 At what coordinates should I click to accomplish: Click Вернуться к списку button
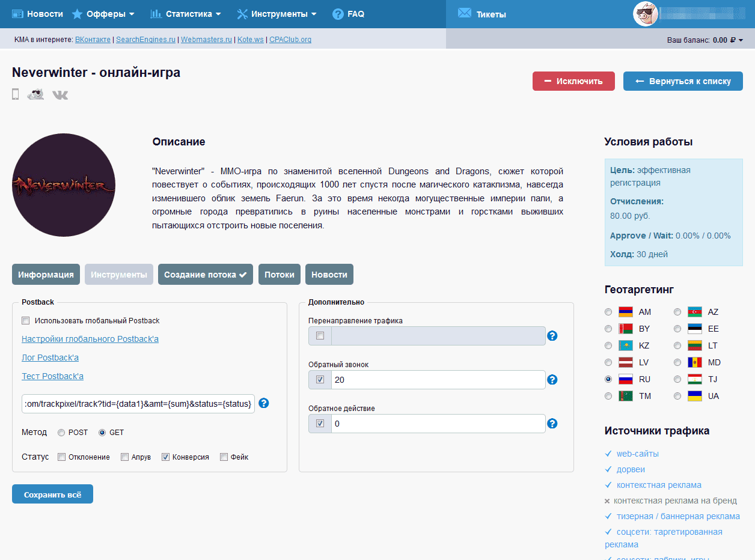coord(683,81)
